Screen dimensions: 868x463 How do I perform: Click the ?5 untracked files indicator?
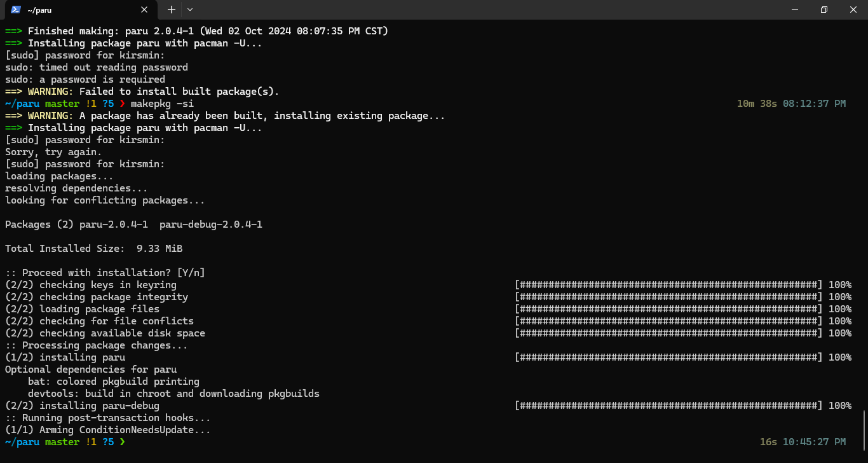click(x=107, y=103)
